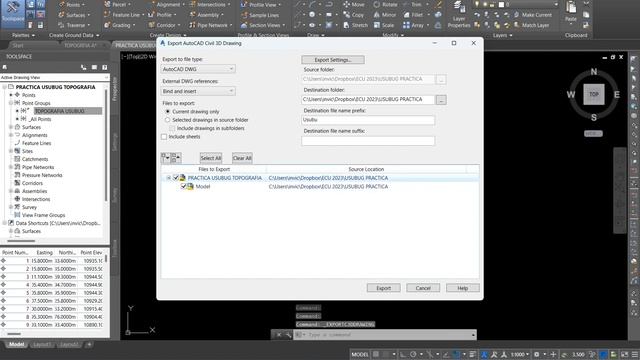The width and height of the screenshot is (640, 360).
Task: Click Select All button
Action: 211,158
